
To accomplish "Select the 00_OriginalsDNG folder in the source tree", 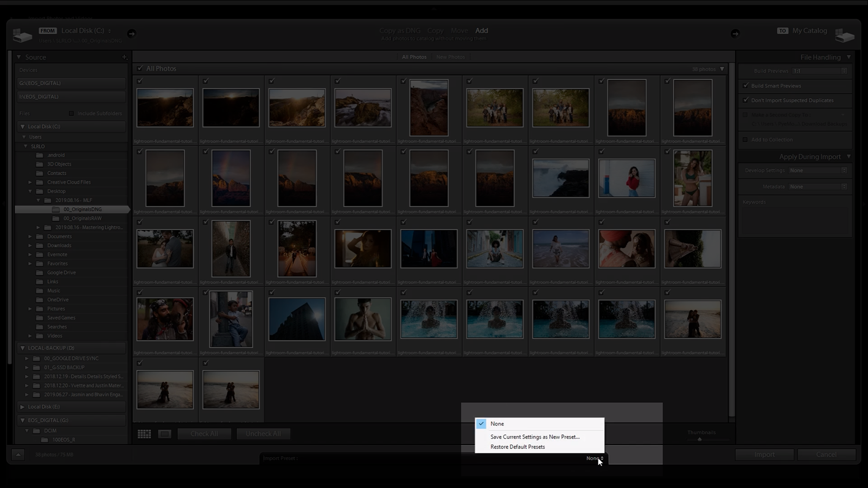I will click(82, 209).
